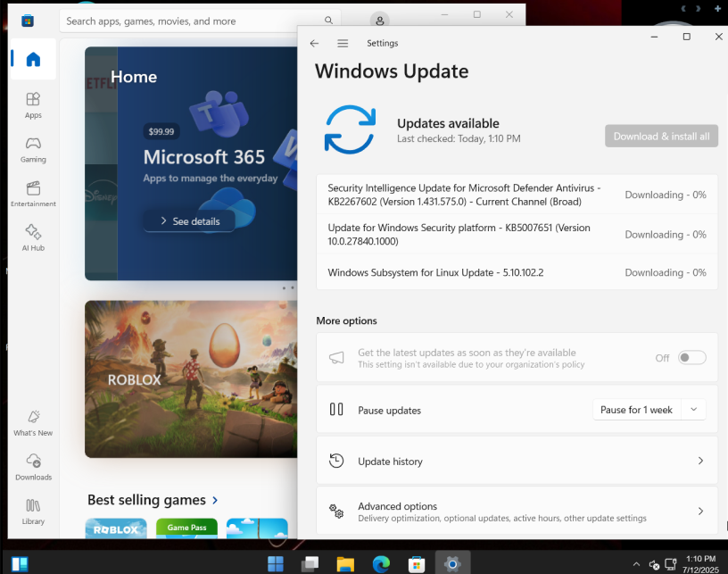
Task: Select Windows Subsystem for Linux Update row
Action: (x=517, y=272)
